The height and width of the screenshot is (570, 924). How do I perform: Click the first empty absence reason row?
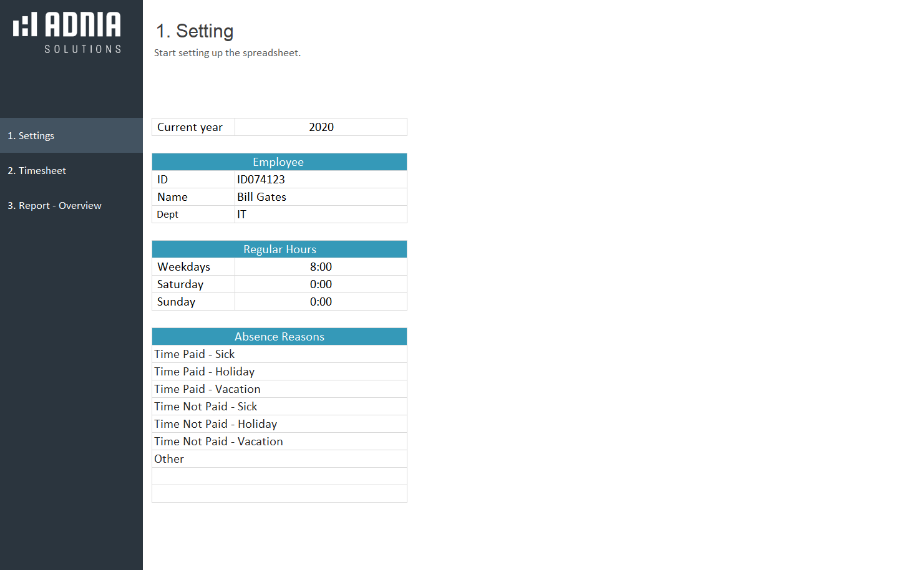[x=279, y=476]
